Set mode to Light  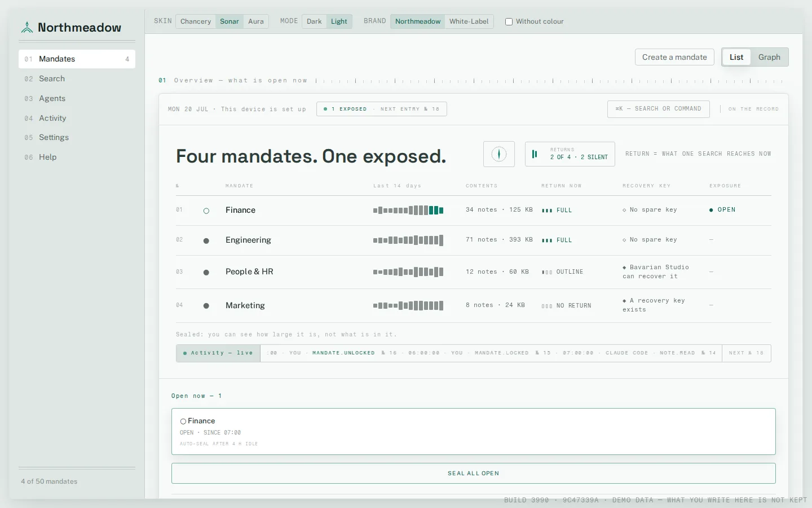tap(339, 21)
